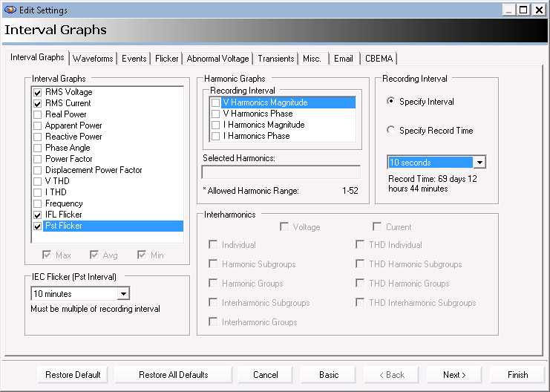Click the Cancel button

(265, 375)
